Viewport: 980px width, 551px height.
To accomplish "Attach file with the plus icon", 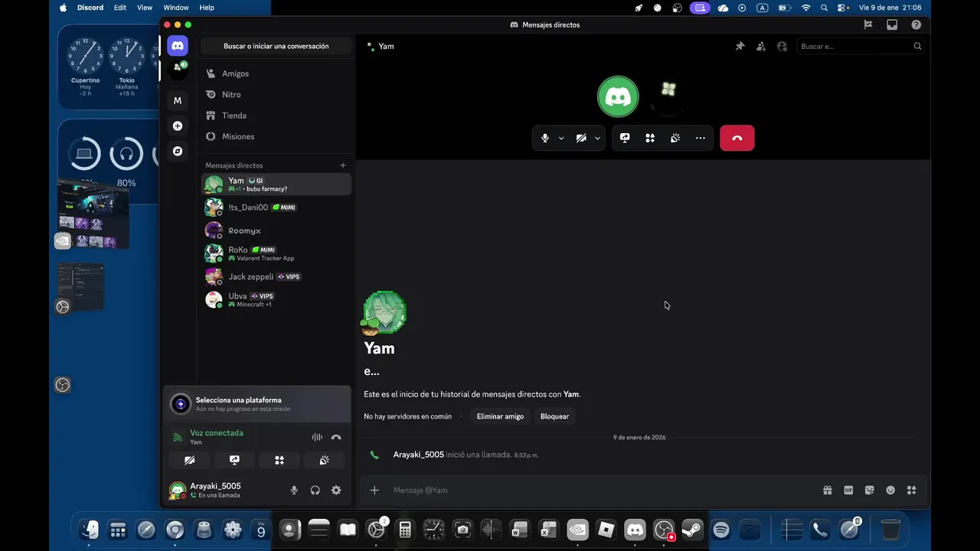I will [374, 491].
